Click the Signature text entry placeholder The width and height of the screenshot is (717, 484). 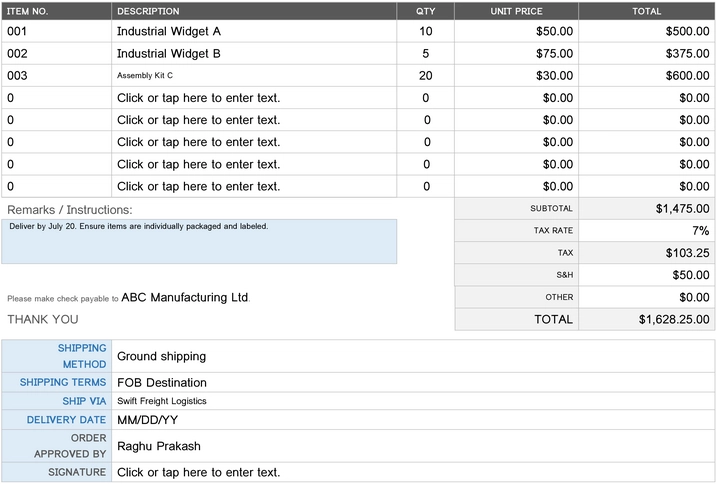pyautogui.click(x=198, y=472)
